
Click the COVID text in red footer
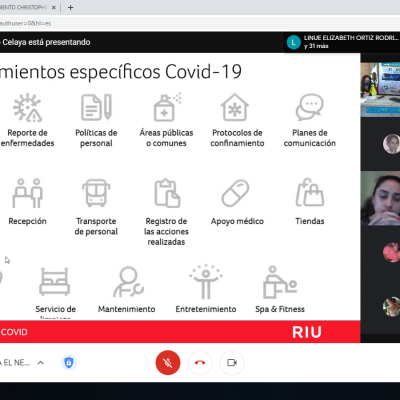tap(14, 332)
